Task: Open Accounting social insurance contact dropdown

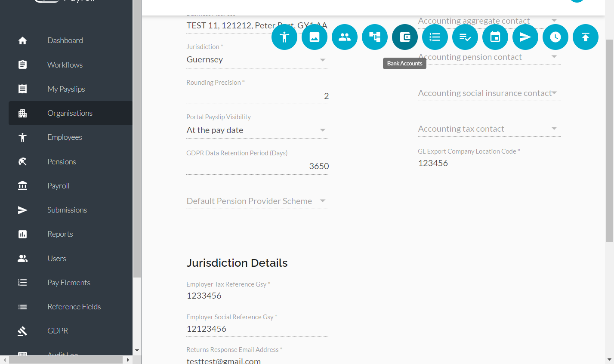Action: pyautogui.click(x=489, y=93)
